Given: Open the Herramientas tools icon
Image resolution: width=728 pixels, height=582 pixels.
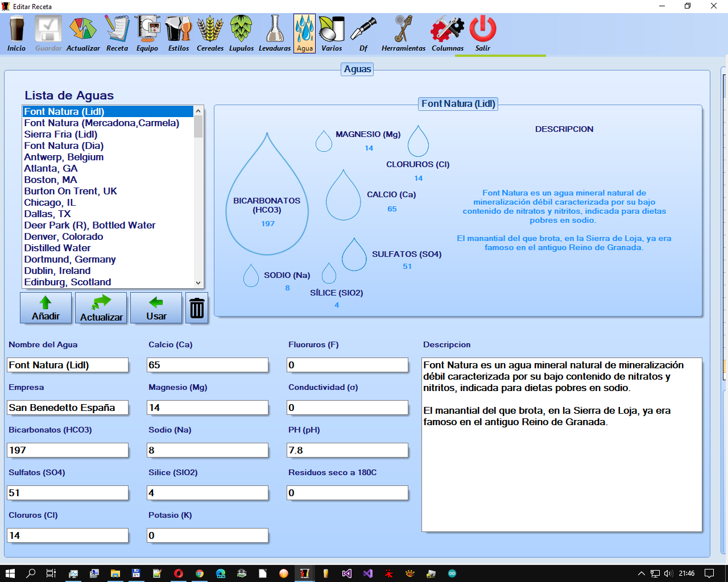Looking at the screenshot, I should tap(403, 34).
